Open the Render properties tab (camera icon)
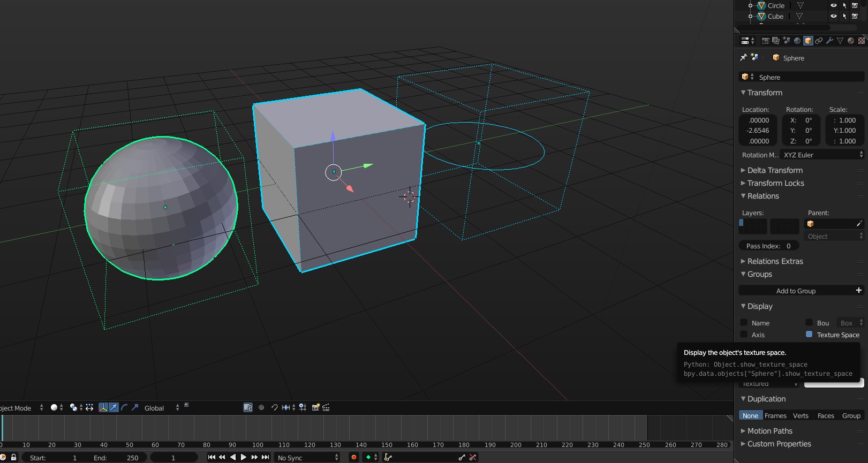 pos(765,41)
